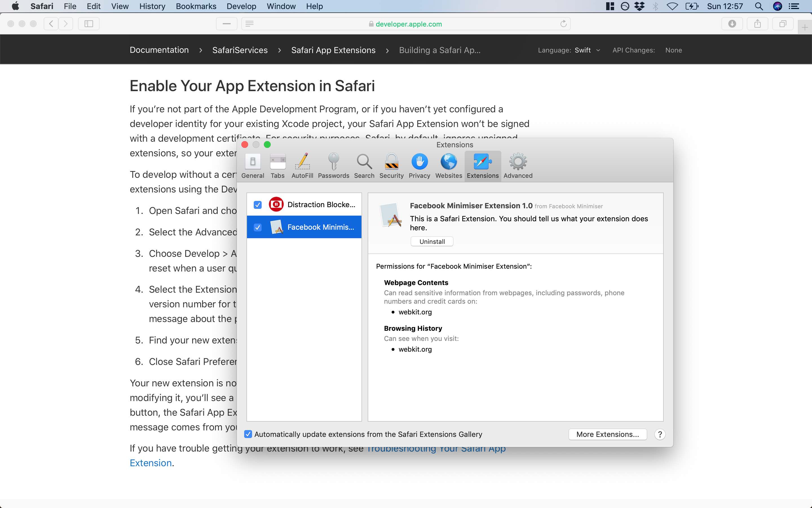Click the Dropbox menu bar icon
The width and height of the screenshot is (812, 508).
(x=640, y=6)
